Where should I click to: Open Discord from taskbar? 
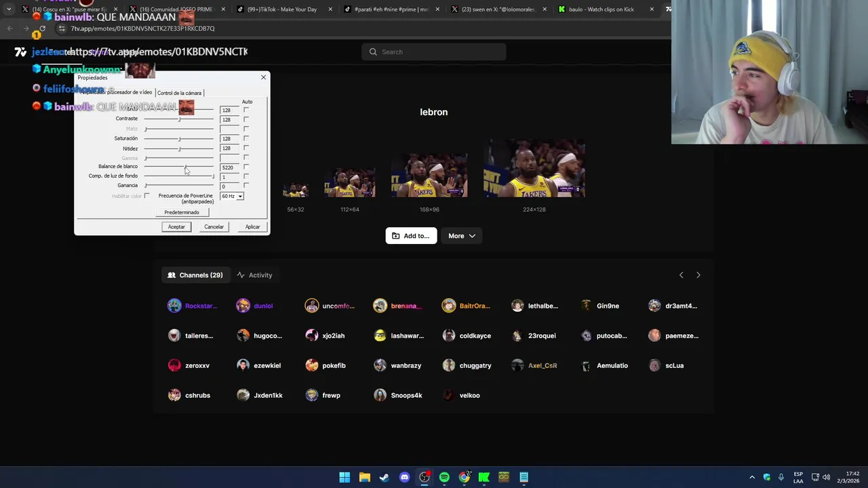click(405, 477)
